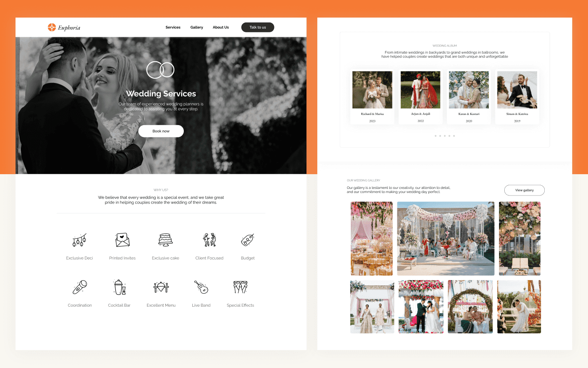Click the Client Focused dancing couple icon
This screenshot has height=368, width=588.
click(x=209, y=240)
